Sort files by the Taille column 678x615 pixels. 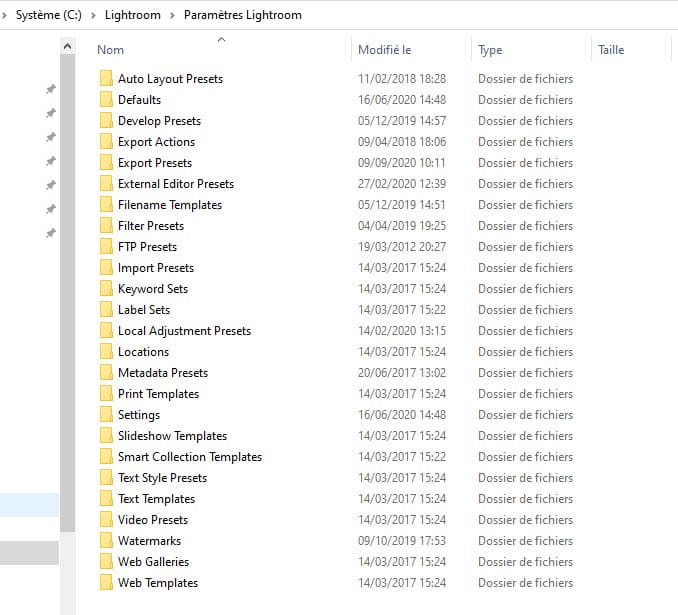pos(611,50)
